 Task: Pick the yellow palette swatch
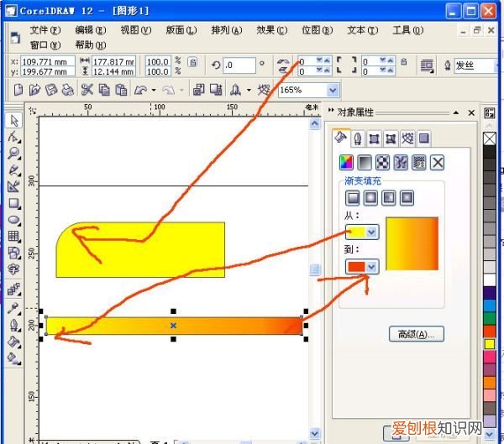click(490, 344)
